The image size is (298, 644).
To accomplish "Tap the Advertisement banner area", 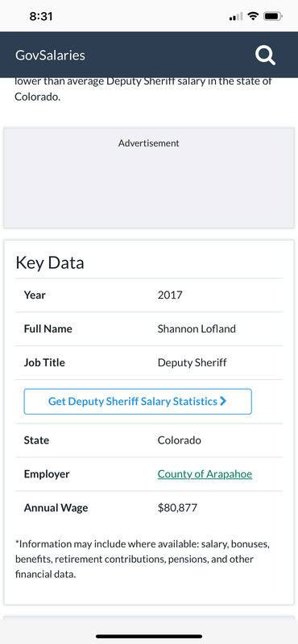I will click(149, 178).
